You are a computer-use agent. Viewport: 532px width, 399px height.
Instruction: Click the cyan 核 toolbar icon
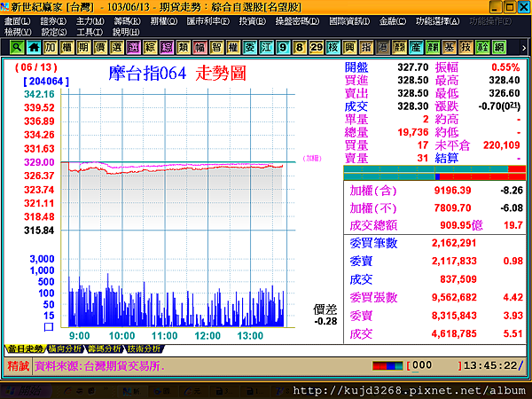point(332,48)
